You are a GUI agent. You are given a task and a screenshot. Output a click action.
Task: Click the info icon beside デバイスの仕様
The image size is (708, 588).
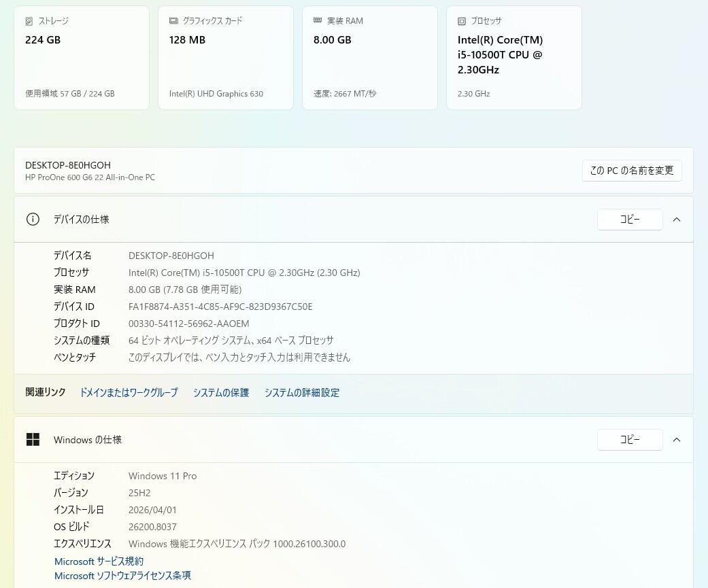pyautogui.click(x=33, y=219)
